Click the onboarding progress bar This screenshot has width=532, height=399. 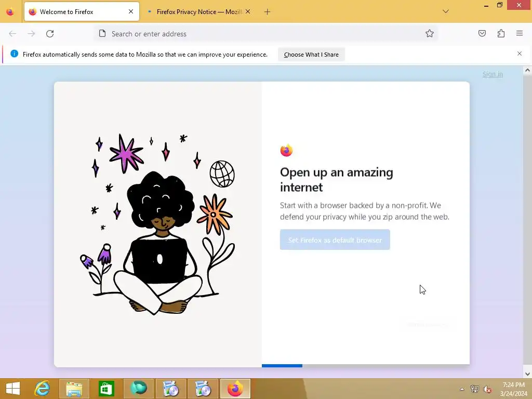pos(366,365)
